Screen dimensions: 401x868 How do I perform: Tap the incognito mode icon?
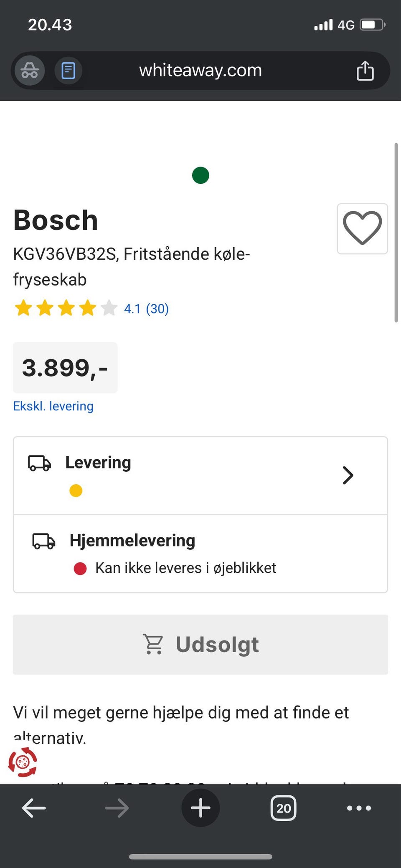coord(30,71)
